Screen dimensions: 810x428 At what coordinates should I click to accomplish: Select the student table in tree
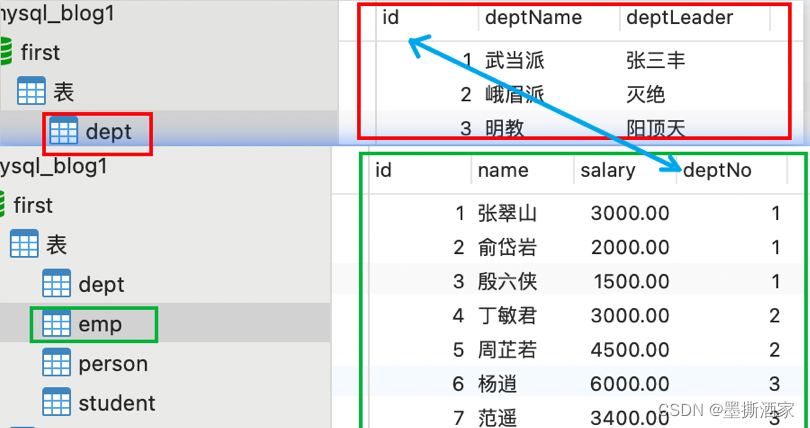point(117,403)
